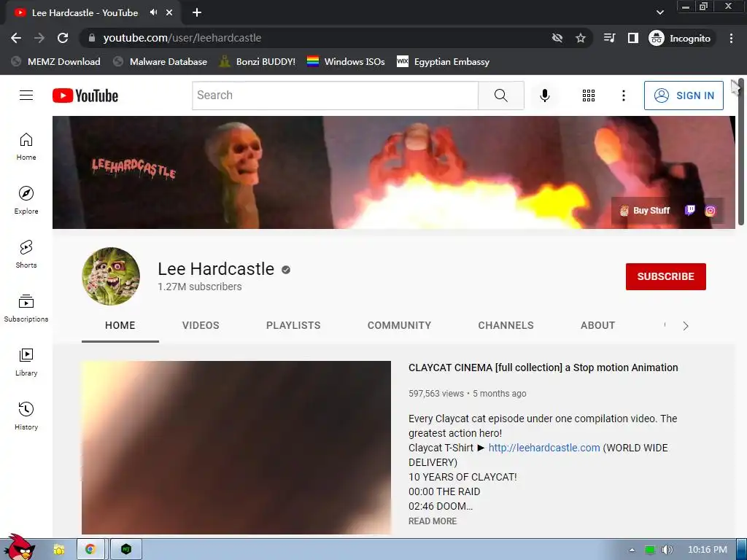
Task: Switch to the HOME channel tab
Action: pyautogui.click(x=120, y=325)
